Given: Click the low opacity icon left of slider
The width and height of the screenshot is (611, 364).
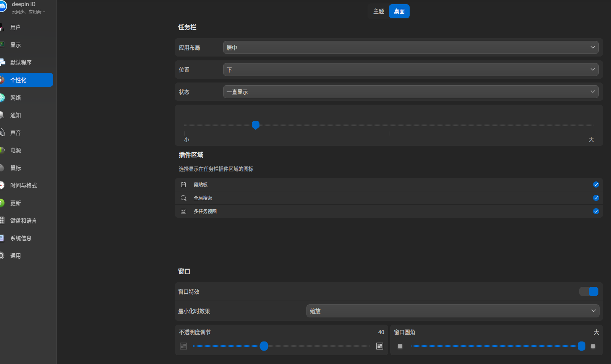Looking at the screenshot, I should [x=183, y=346].
